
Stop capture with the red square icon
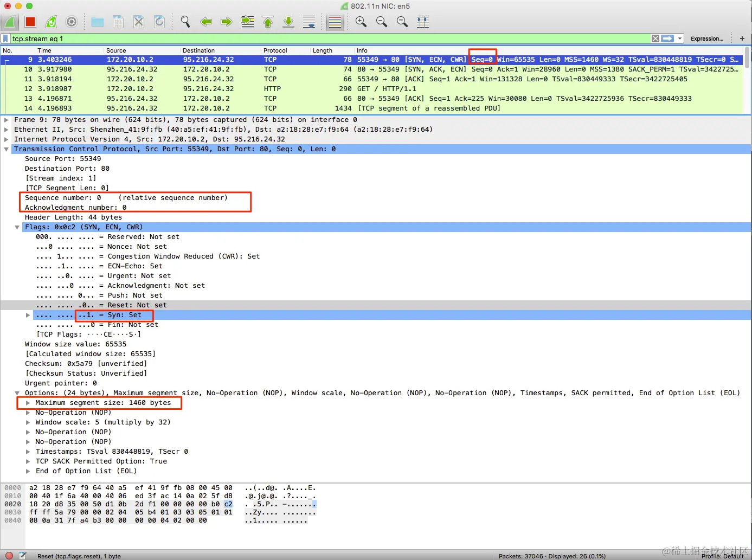30,22
